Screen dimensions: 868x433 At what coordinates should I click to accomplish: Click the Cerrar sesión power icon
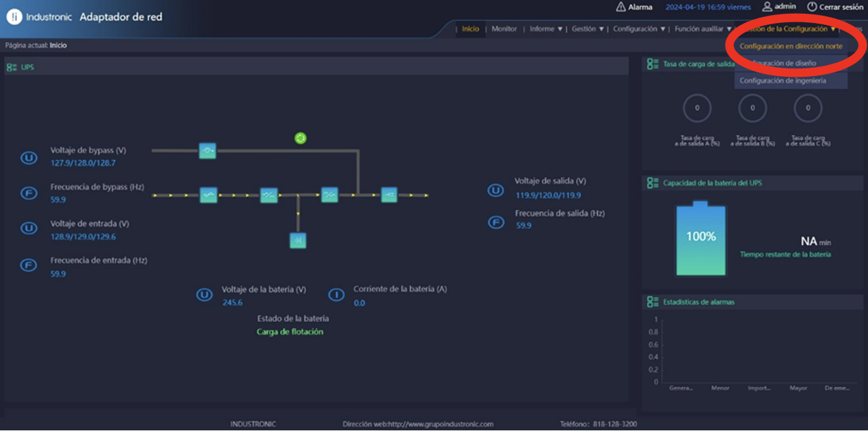812,7
